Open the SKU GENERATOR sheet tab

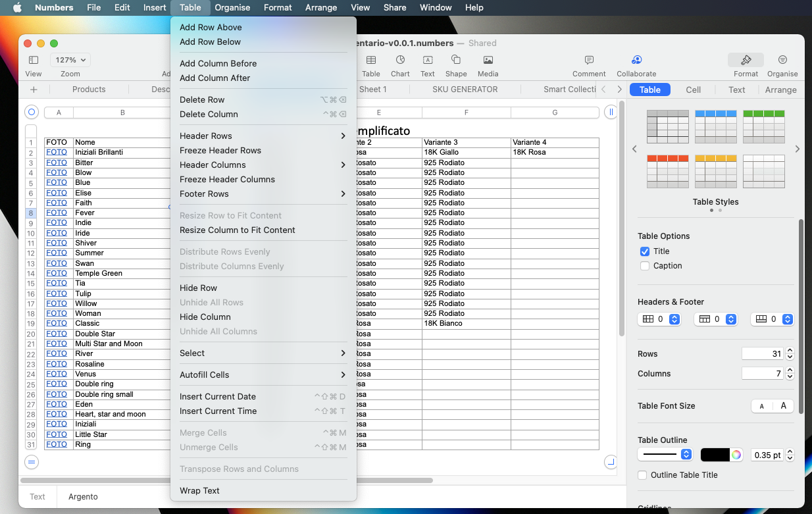(x=465, y=90)
